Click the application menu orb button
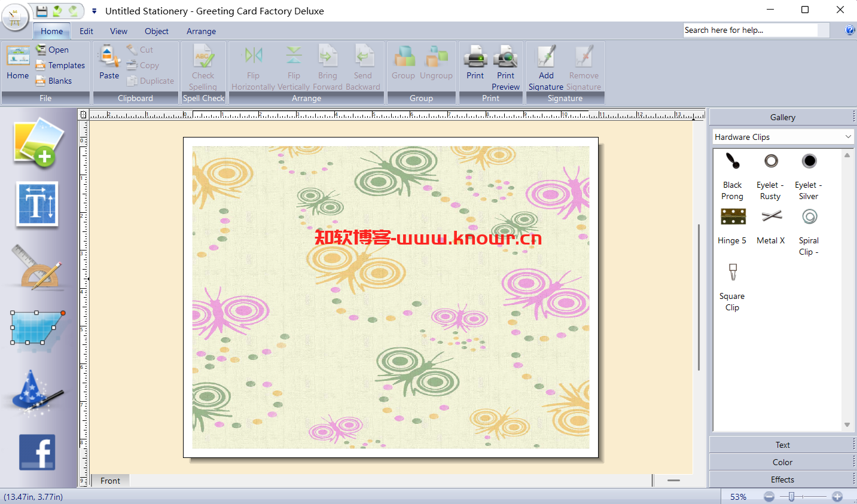Screen dimensions: 857x504 click(15, 17)
